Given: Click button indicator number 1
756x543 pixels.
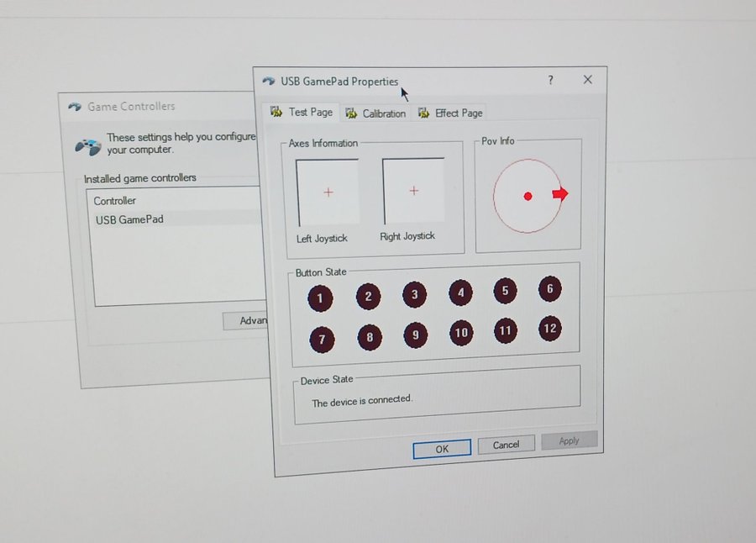Looking at the screenshot, I should [319, 298].
